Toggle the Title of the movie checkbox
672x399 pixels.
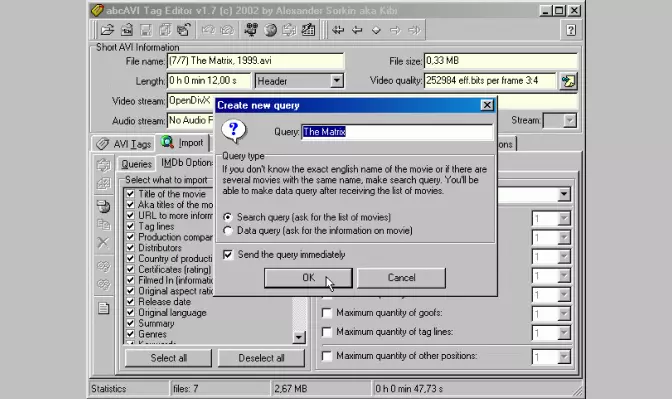click(130, 194)
